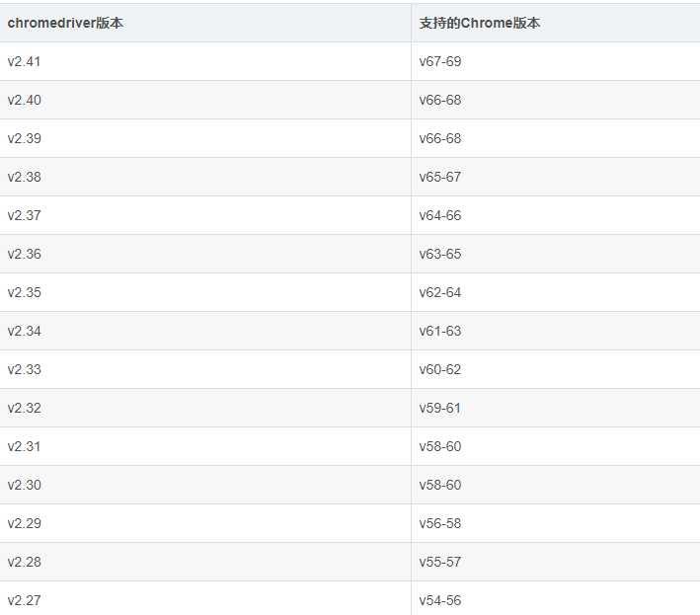700x615 pixels.
Task: Select the v2.32 chromedriver cell
Action: click(x=205, y=408)
